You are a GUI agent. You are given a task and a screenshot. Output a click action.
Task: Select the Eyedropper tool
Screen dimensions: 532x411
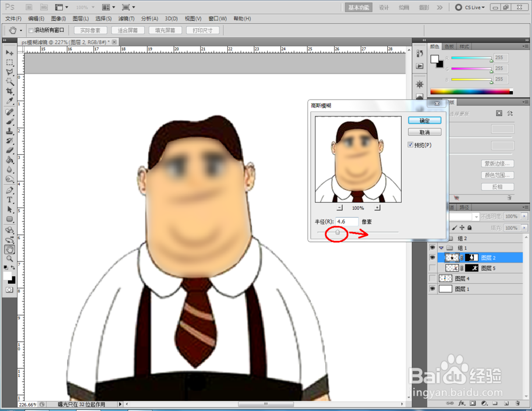(x=10, y=101)
